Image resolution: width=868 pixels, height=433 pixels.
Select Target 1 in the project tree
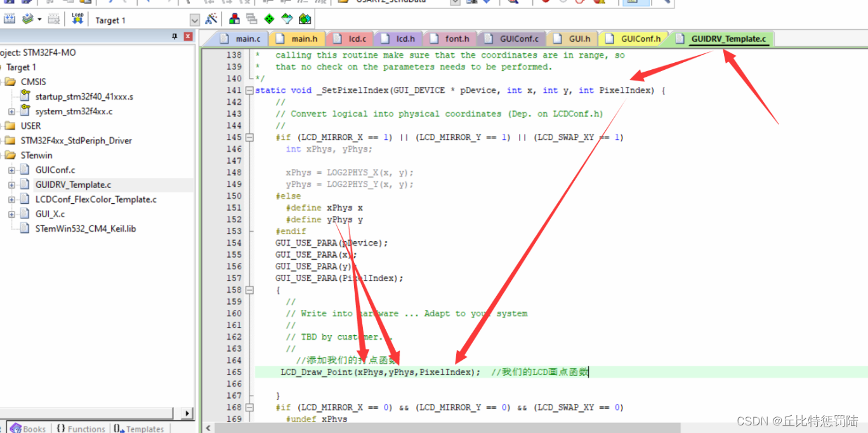pos(21,67)
